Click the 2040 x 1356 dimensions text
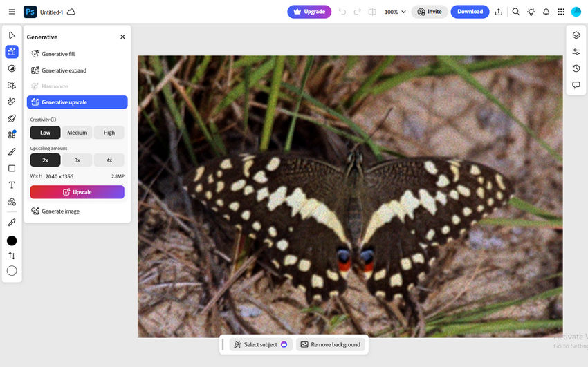Viewport: 588px width, 367px height. click(59, 176)
